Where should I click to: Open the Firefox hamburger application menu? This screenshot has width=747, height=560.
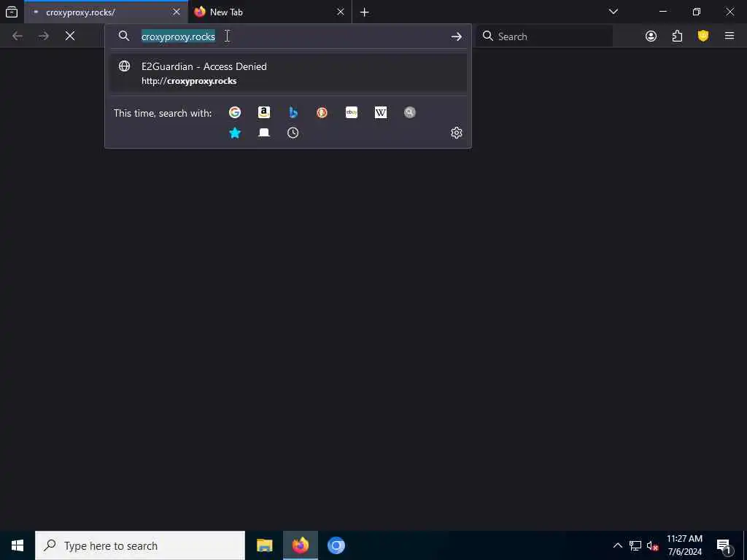tap(729, 36)
